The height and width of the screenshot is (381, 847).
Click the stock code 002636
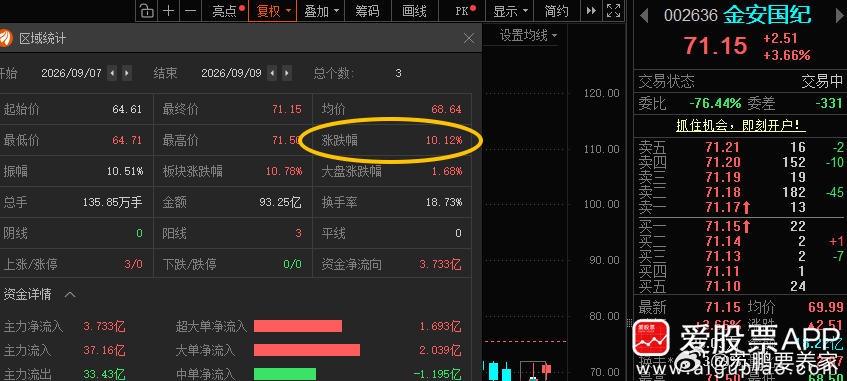coord(691,16)
